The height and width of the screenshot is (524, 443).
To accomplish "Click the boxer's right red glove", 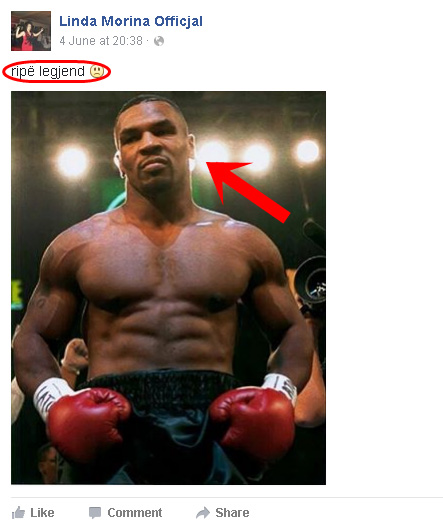I will 88,424.
